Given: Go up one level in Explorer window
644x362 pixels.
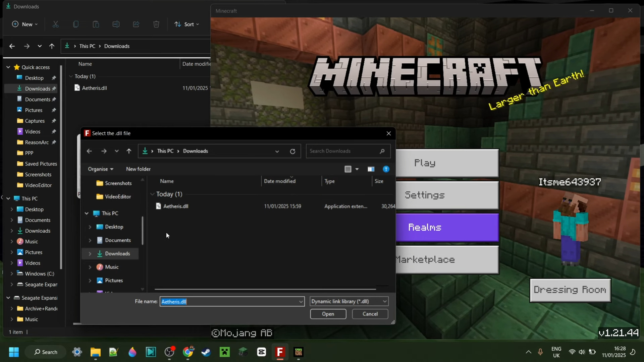Looking at the screenshot, I should coord(52,46).
